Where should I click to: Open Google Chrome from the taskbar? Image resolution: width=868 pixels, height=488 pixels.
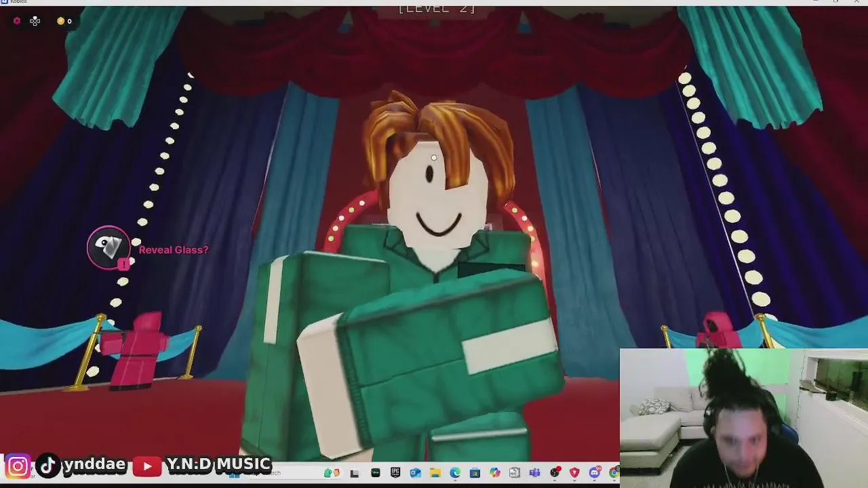[614, 472]
